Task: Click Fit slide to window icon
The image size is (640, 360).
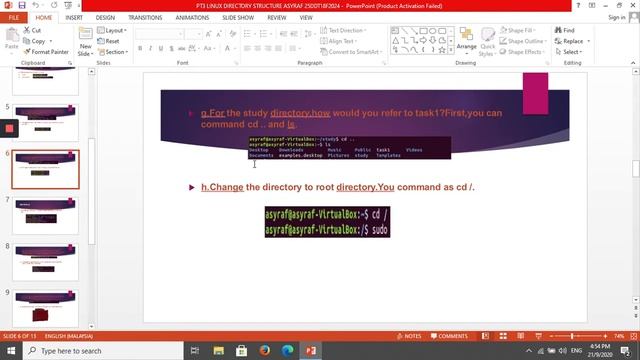Action: pos(633,336)
